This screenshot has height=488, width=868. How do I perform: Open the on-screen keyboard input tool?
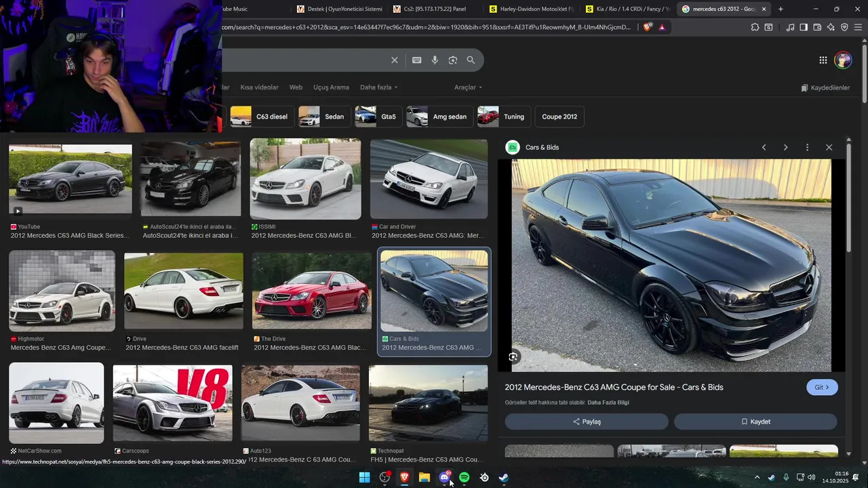point(417,60)
